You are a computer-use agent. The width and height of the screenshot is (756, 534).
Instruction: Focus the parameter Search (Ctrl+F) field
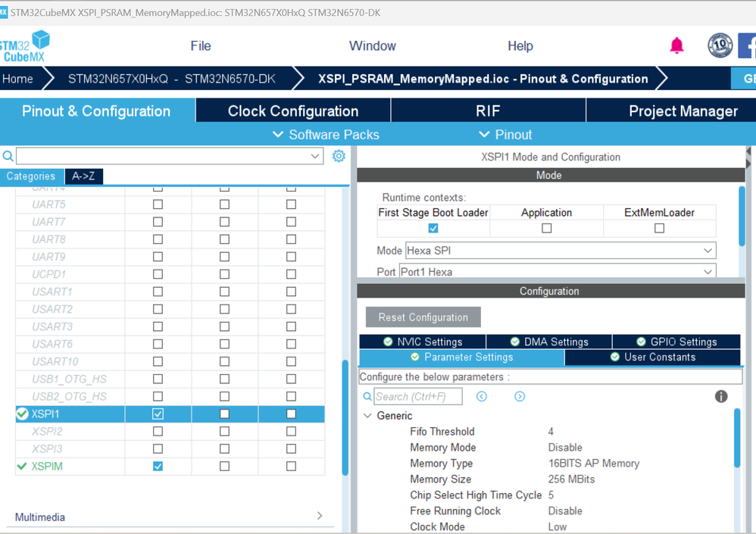tap(418, 396)
